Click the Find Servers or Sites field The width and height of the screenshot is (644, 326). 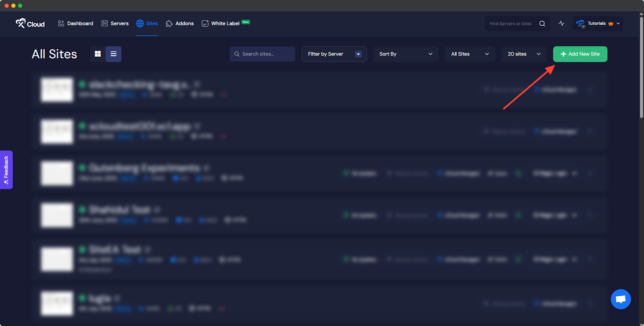(510, 24)
